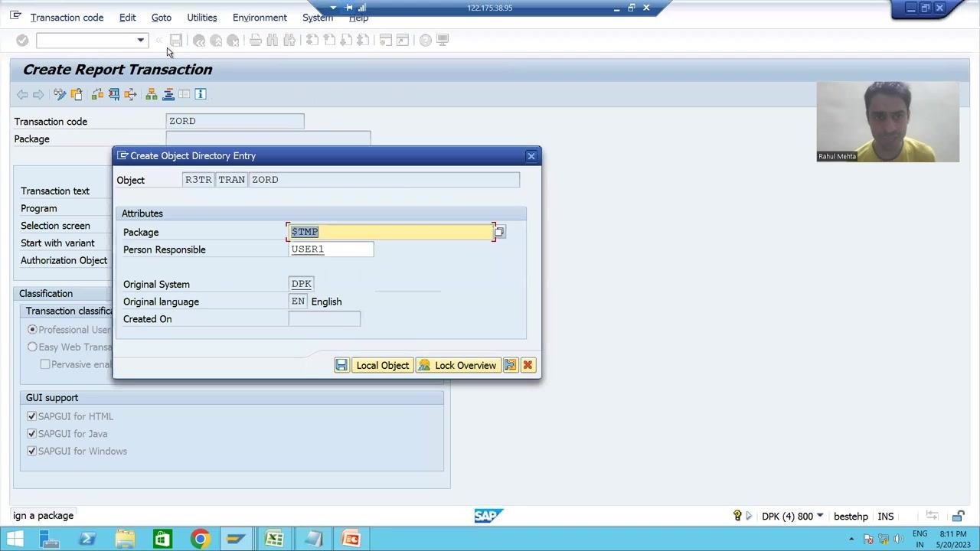Click the own-requests icon beside Lock Overview
The image size is (980, 551).
click(x=510, y=366)
